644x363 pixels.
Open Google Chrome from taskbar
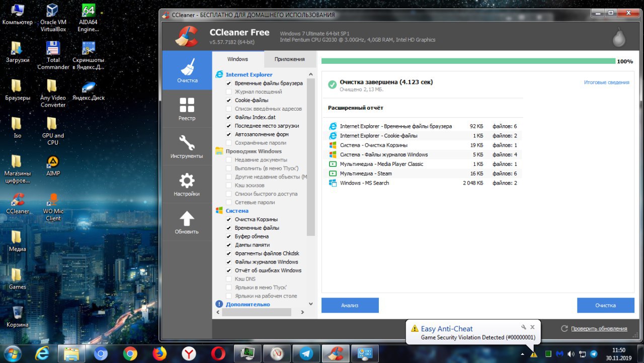tap(130, 354)
